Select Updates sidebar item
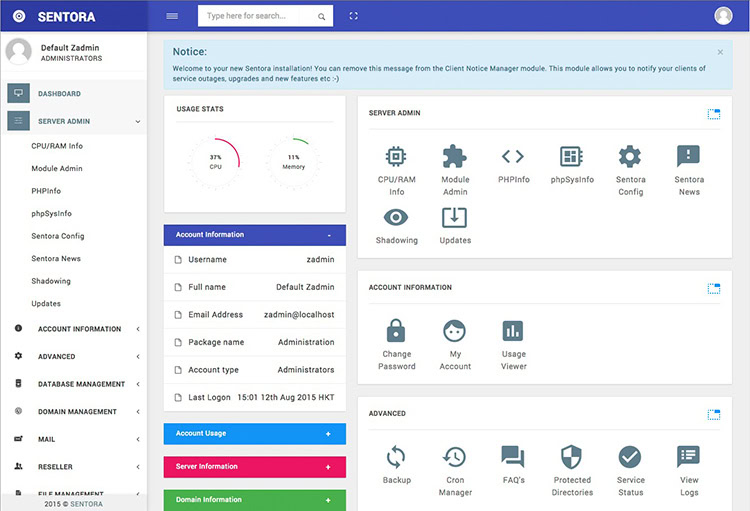750x511 pixels. tap(46, 303)
